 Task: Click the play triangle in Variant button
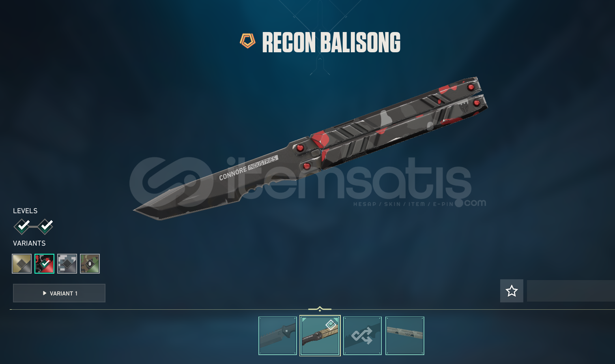tap(45, 293)
